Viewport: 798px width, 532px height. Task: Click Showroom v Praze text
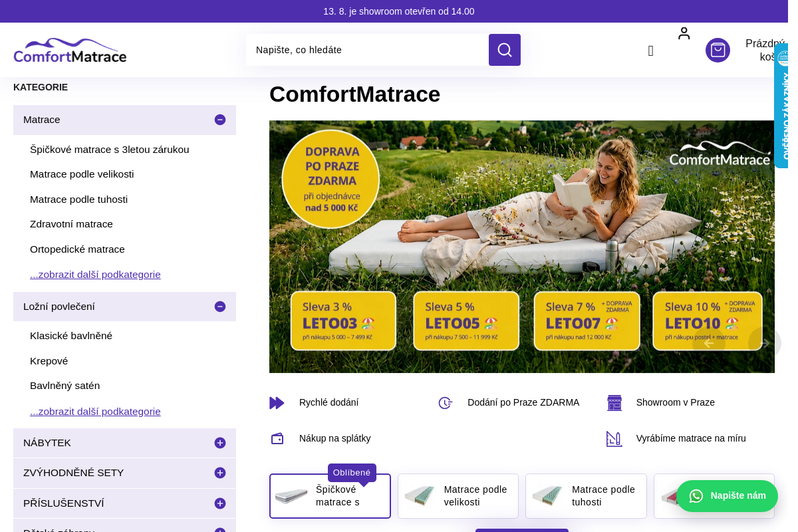[x=676, y=402]
